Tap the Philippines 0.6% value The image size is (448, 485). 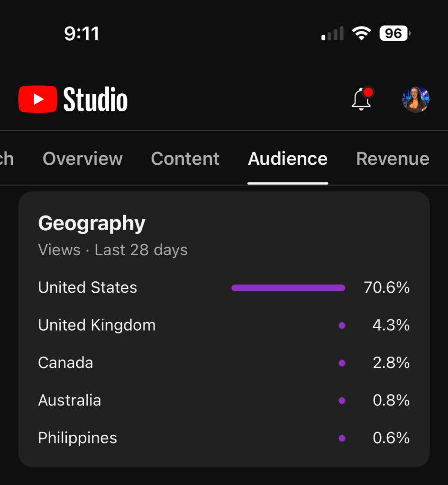tap(391, 438)
